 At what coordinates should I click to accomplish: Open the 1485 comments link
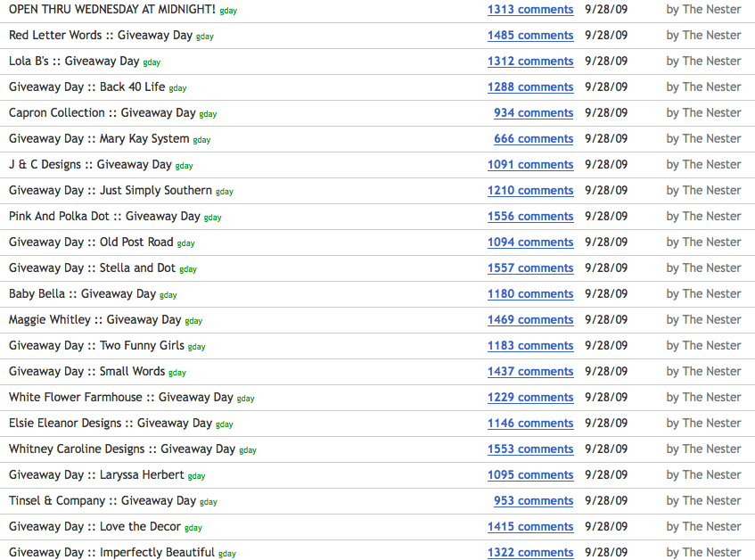coord(530,35)
